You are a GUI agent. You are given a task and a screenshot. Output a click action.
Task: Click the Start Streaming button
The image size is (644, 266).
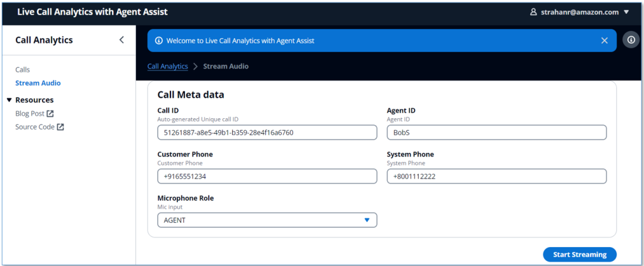pyautogui.click(x=579, y=255)
